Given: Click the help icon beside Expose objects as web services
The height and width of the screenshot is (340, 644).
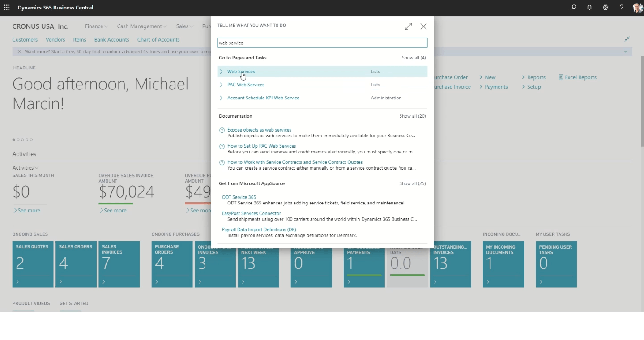Looking at the screenshot, I should [x=222, y=130].
